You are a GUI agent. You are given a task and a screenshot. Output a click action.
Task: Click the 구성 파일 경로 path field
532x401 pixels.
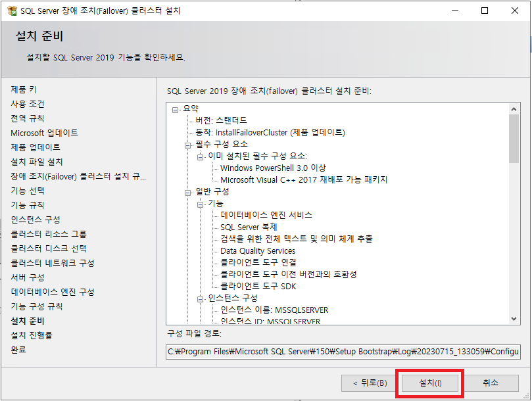[343, 352]
